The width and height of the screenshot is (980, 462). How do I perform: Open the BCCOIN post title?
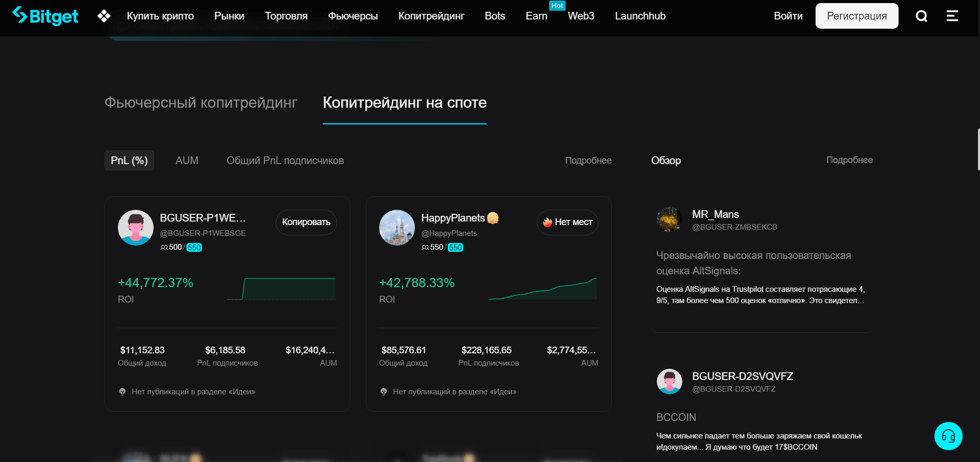point(676,417)
